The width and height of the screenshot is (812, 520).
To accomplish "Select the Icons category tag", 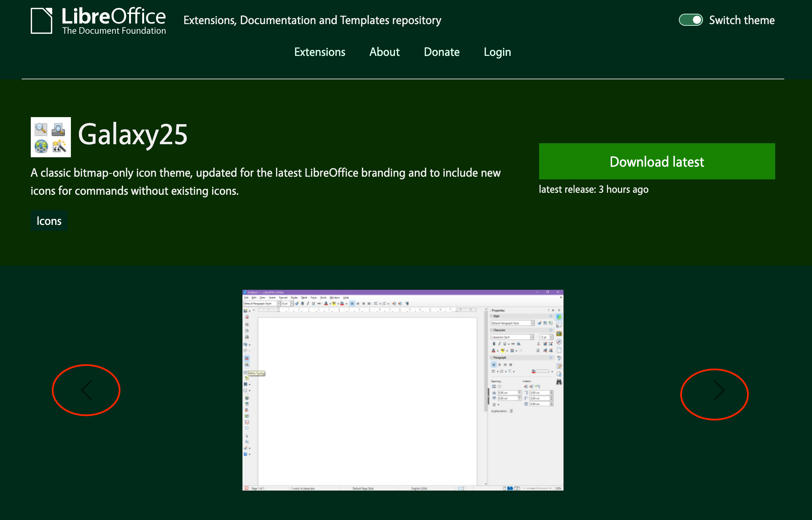I will 49,221.
